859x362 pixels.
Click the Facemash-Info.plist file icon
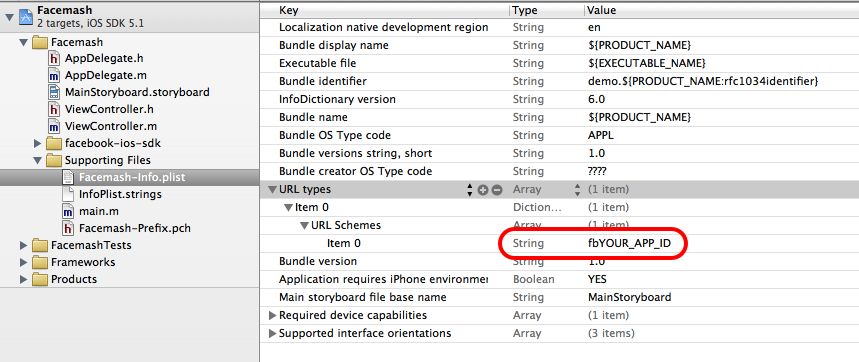68,177
